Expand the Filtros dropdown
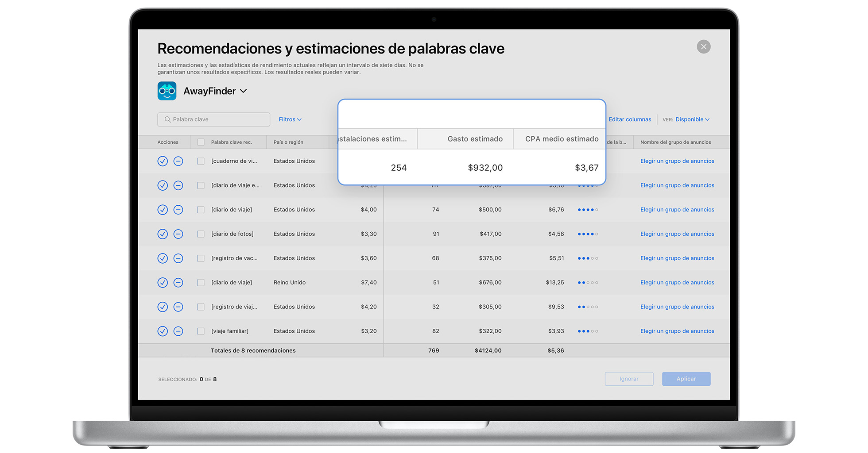The height and width of the screenshot is (453, 868). 290,119
